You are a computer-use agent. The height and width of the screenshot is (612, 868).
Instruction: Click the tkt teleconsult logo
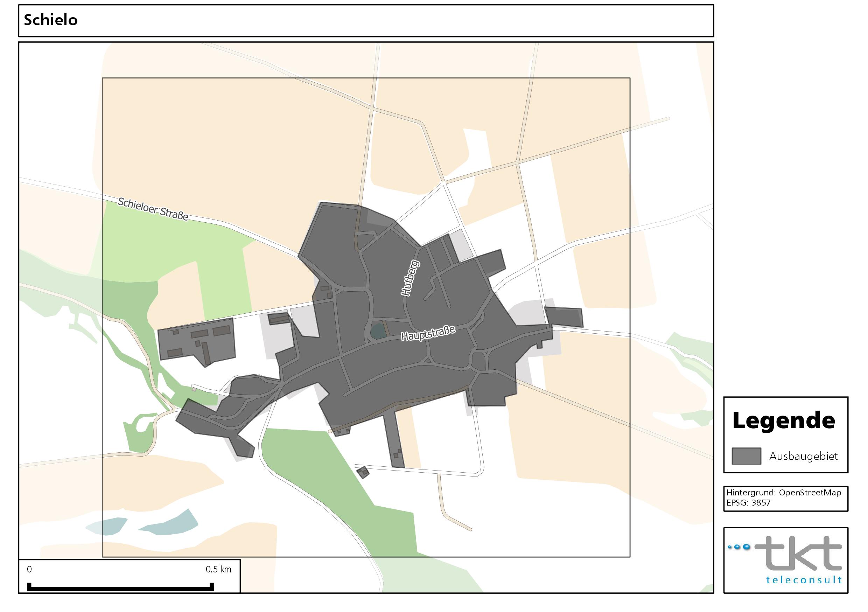click(x=785, y=560)
